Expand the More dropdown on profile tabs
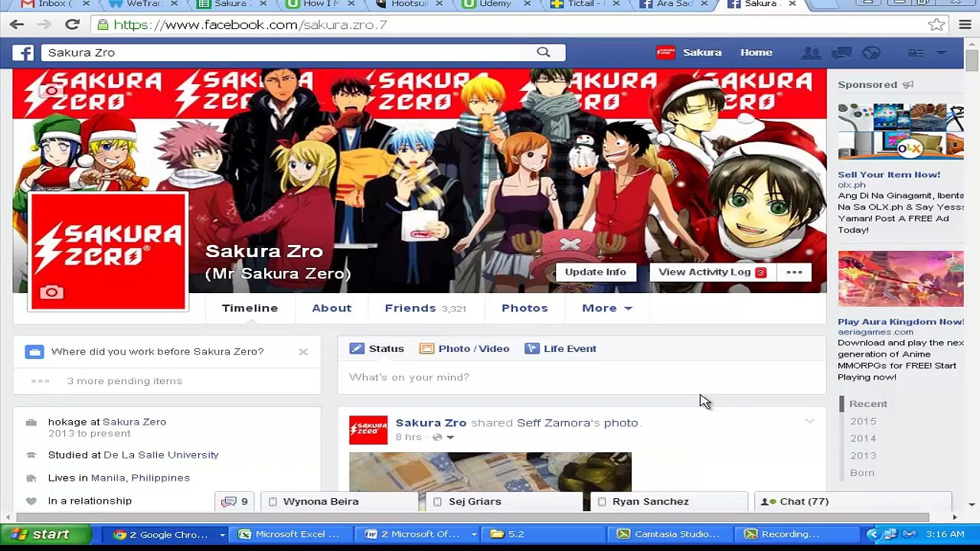Image resolution: width=980 pixels, height=551 pixels. click(x=607, y=308)
